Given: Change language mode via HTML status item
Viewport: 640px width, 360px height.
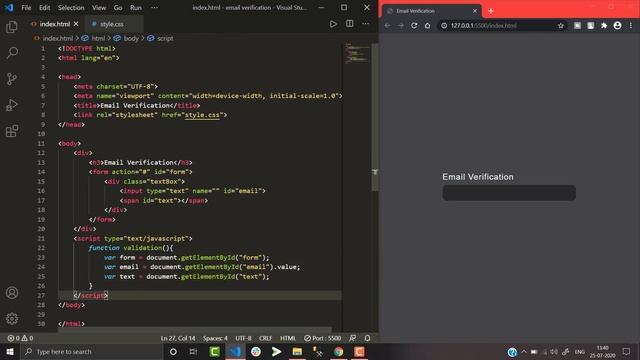Looking at the screenshot, I should (288, 338).
